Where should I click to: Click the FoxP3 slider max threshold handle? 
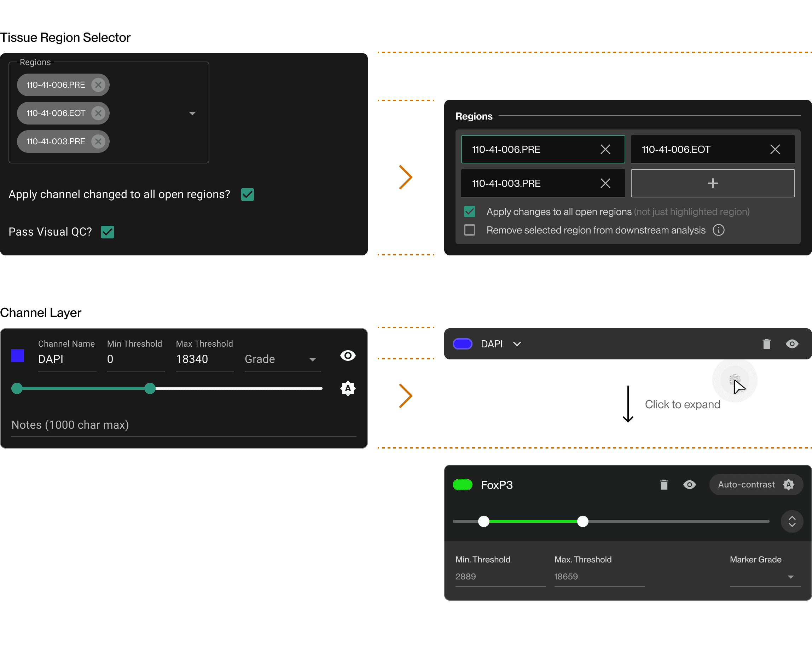point(582,521)
